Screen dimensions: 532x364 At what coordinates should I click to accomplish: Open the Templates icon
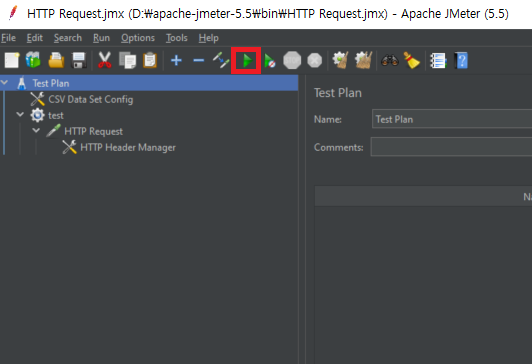click(33, 60)
